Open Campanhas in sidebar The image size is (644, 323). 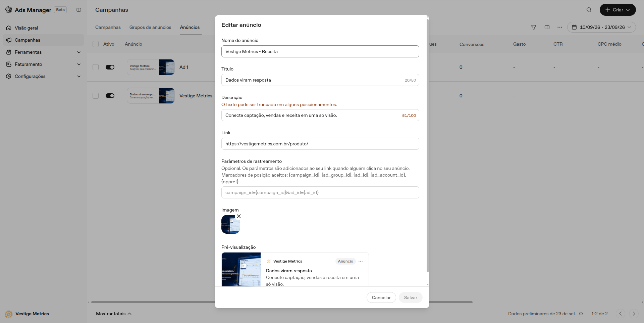coord(44,40)
